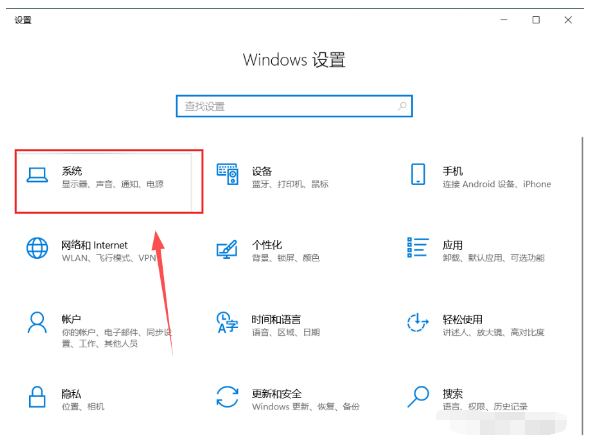This screenshot has width=594, height=442.
Task: Open the 个性化 paintbrush icon
Action: [227, 249]
